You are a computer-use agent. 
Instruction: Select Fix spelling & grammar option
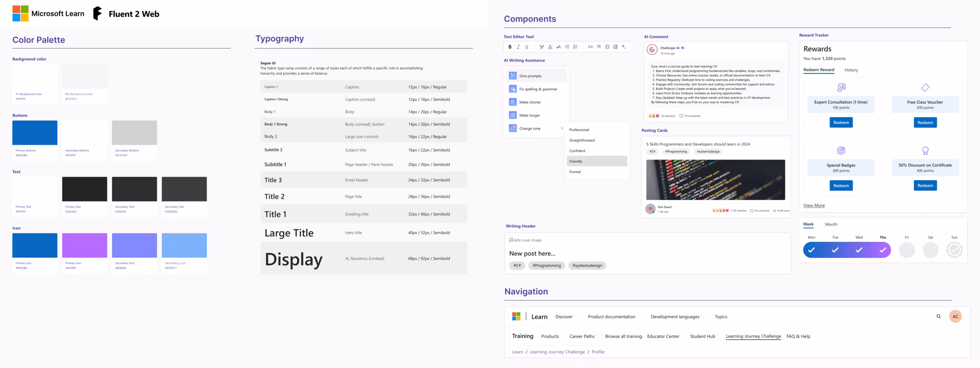coord(537,89)
